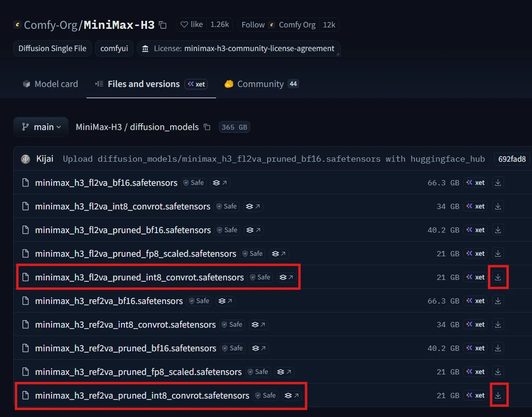Download minimax_h3_ref2va_bf16.safetensors file
Screen dimensions: 532x417
point(498,301)
